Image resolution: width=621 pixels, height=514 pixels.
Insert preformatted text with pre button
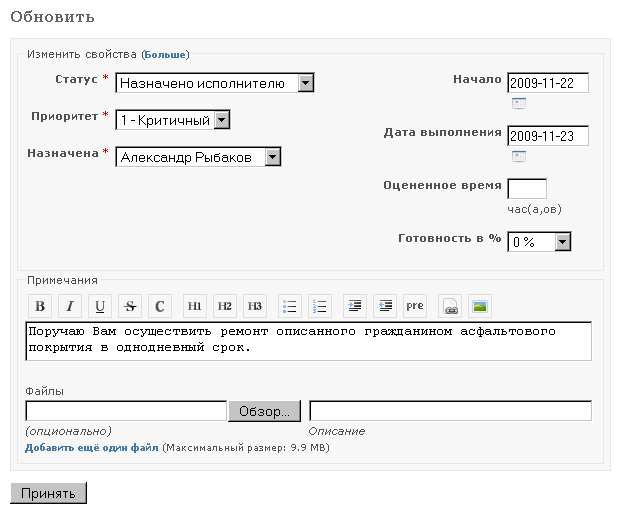click(415, 306)
